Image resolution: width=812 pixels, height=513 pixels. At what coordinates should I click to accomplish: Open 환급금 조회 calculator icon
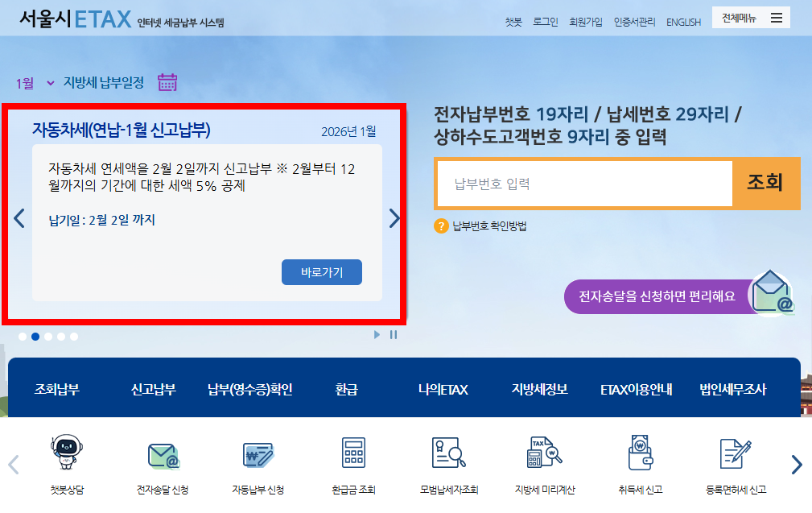[354, 453]
